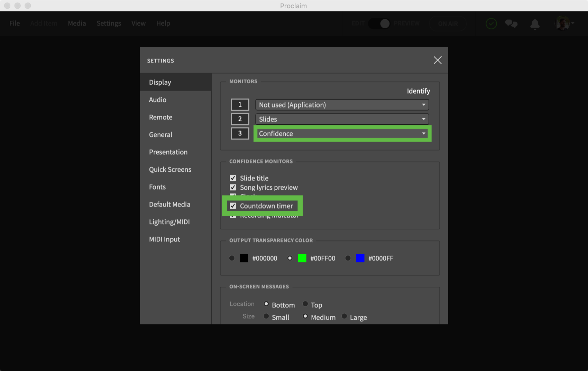This screenshot has height=371, width=588.
Task: Open the Settings menu
Action: pyautogui.click(x=109, y=23)
